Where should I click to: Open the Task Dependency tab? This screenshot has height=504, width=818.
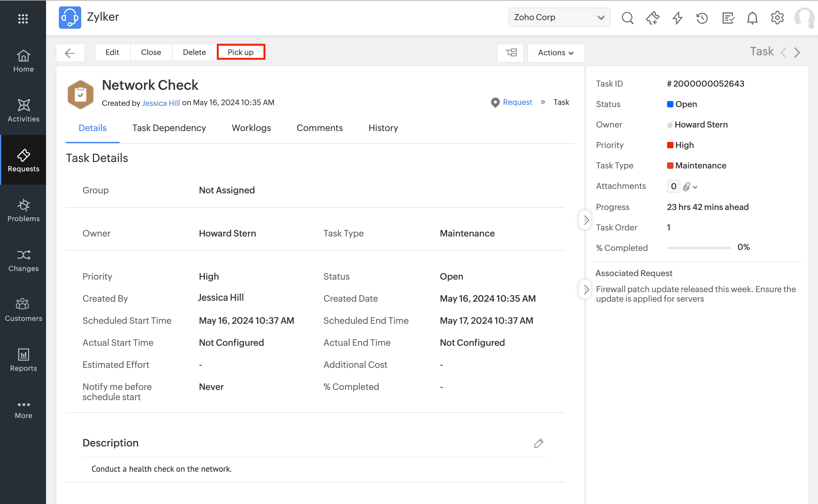click(169, 128)
